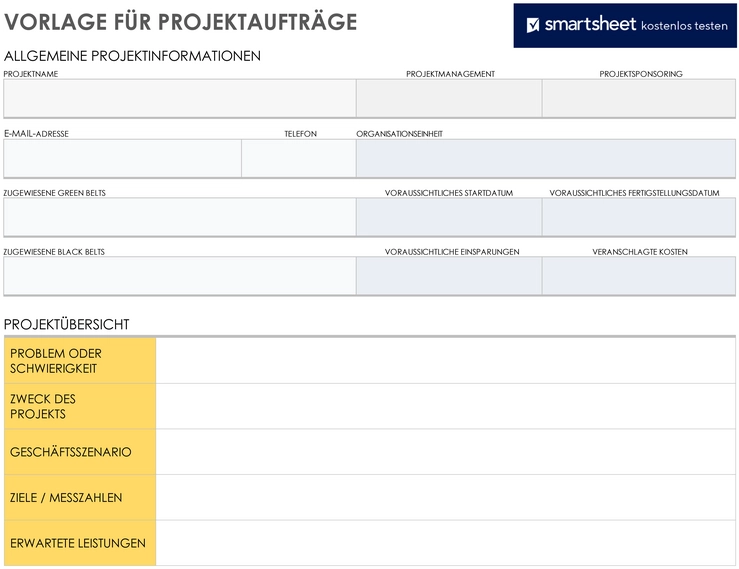Screen dimensions: 739x569
Task: Select the yellow 'Zweck des Projekts' label cell
Action: (x=80, y=406)
